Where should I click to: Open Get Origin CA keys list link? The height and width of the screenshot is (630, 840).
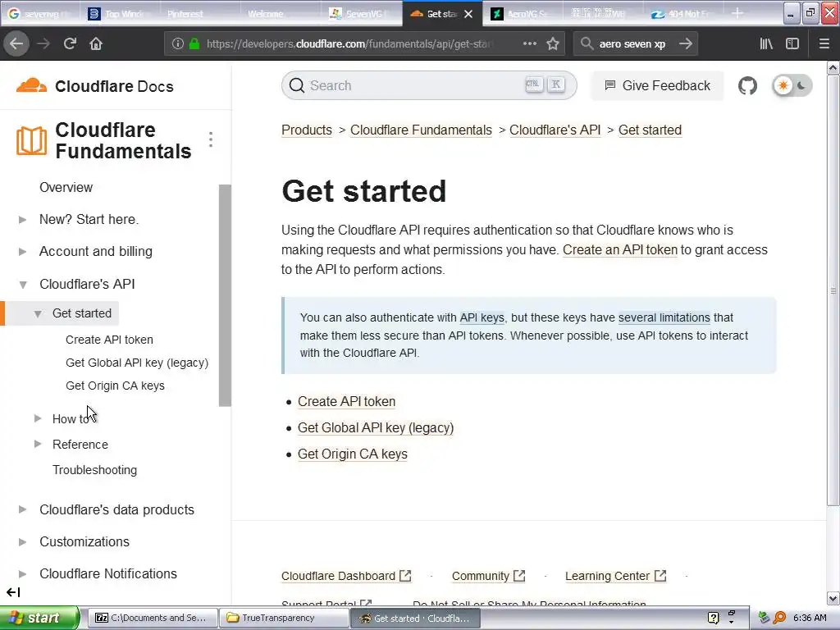tap(353, 454)
